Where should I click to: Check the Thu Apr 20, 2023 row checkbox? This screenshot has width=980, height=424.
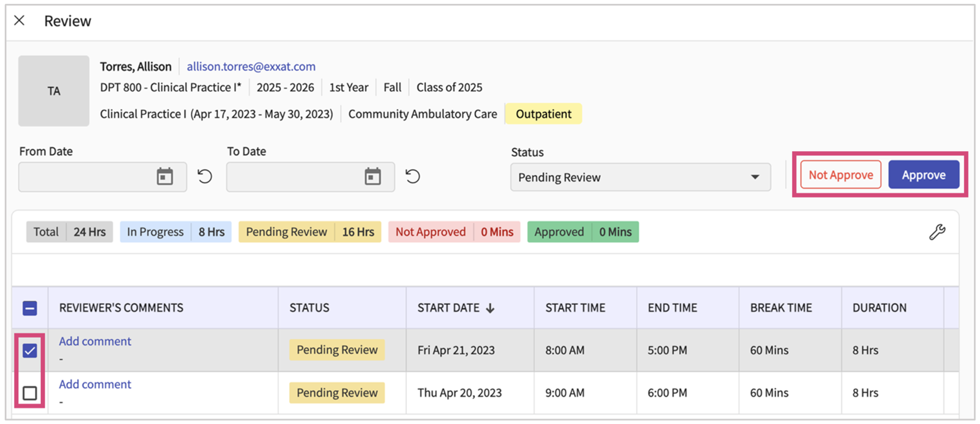30,393
